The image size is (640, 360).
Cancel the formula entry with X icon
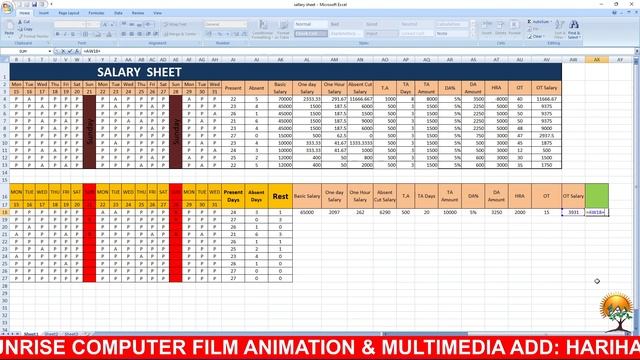pyautogui.click(x=63, y=51)
